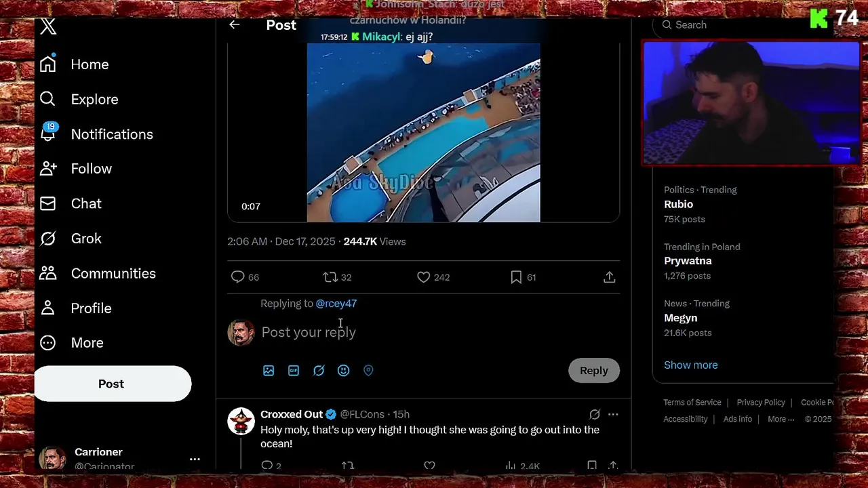Open Grok image tool in reply
868x488 pixels.
[x=319, y=371]
